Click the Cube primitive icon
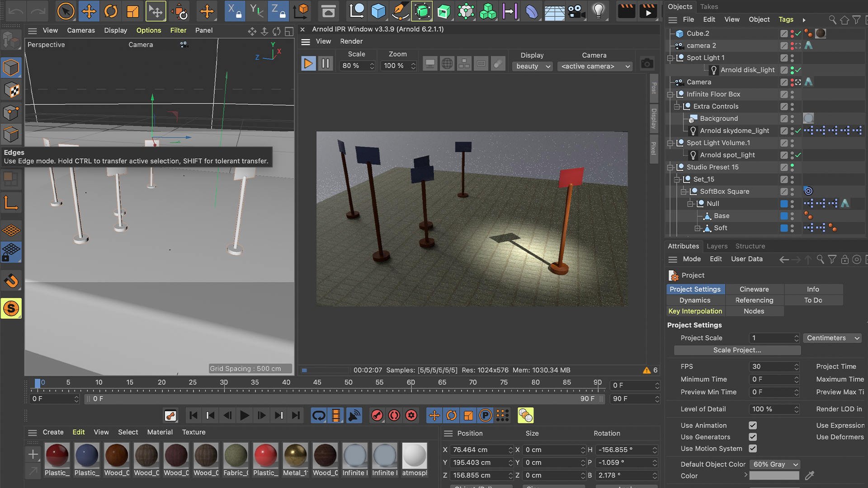The width and height of the screenshot is (868, 488). (x=378, y=11)
